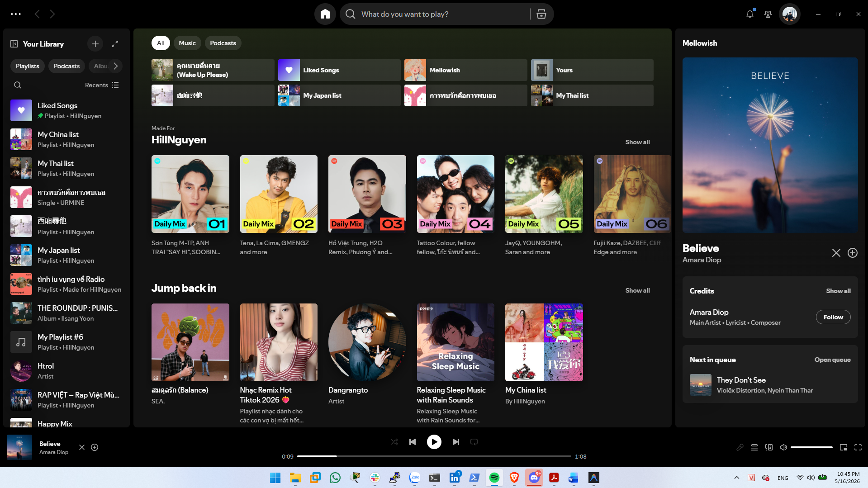Open Liked Songs shortcut tile
This screenshot has height=488, width=868.
pos(339,70)
